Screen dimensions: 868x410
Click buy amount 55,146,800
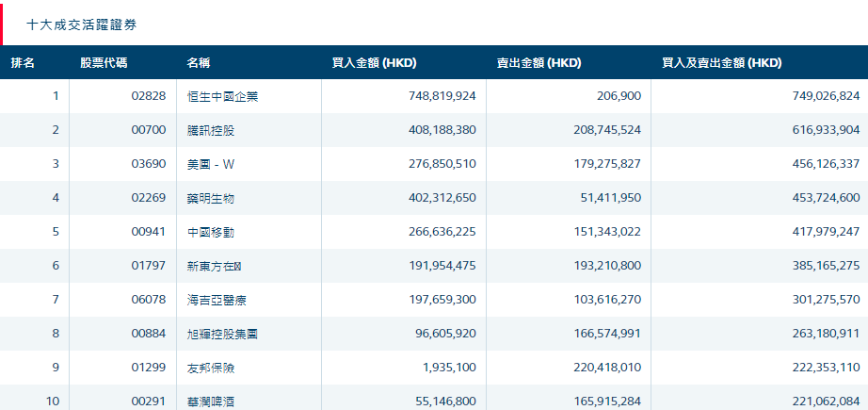pos(445,402)
